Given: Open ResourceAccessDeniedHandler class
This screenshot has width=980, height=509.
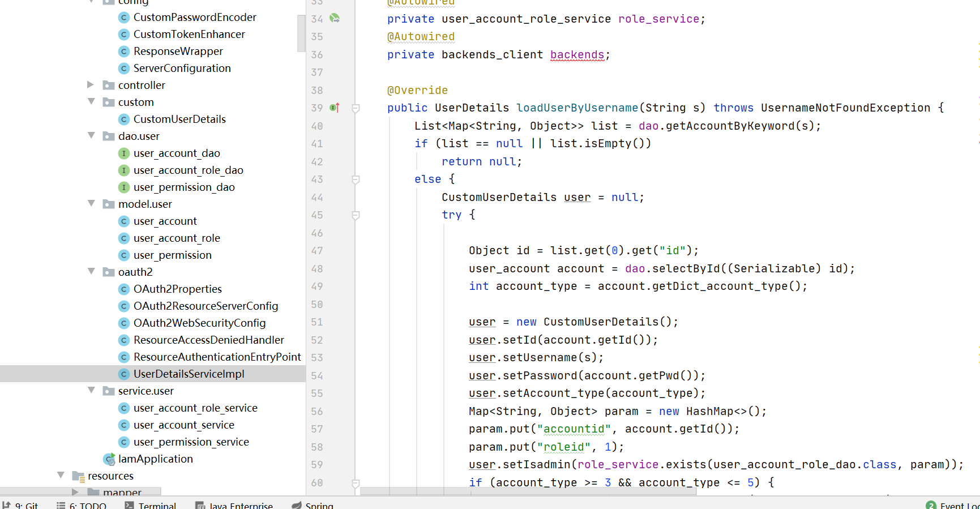Looking at the screenshot, I should 209,340.
